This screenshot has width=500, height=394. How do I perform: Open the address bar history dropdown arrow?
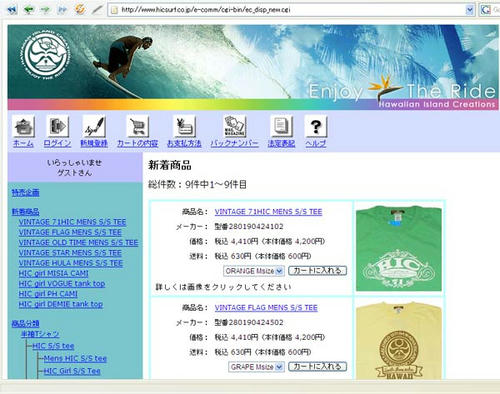tap(470, 10)
